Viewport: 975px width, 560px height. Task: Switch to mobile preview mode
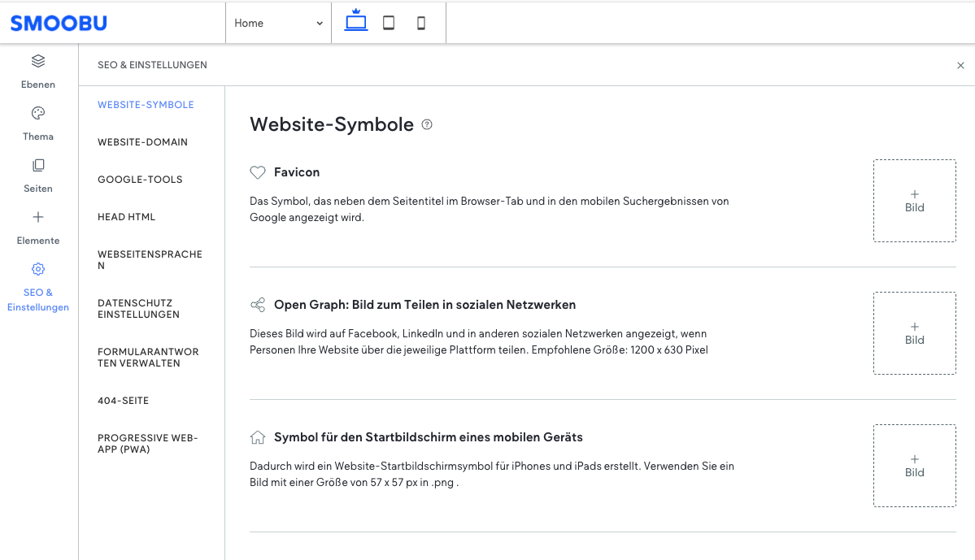(420, 22)
